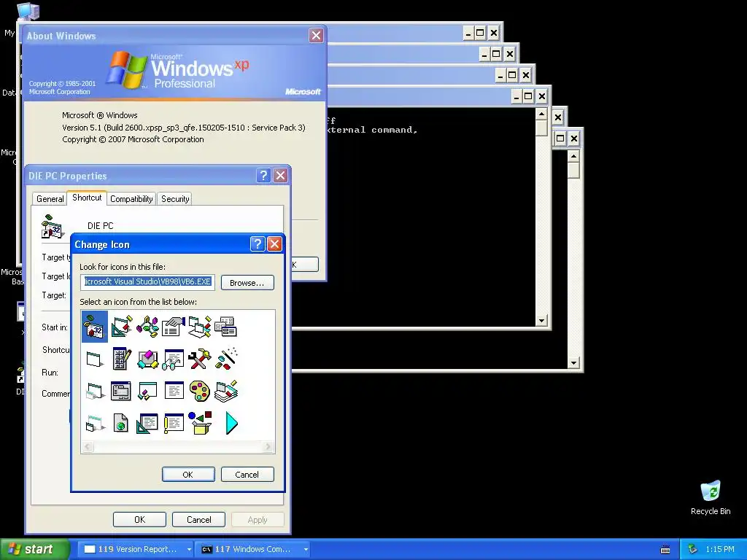
Task: Confirm Change Icon dialog with OK
Action: tap(188, 474)
